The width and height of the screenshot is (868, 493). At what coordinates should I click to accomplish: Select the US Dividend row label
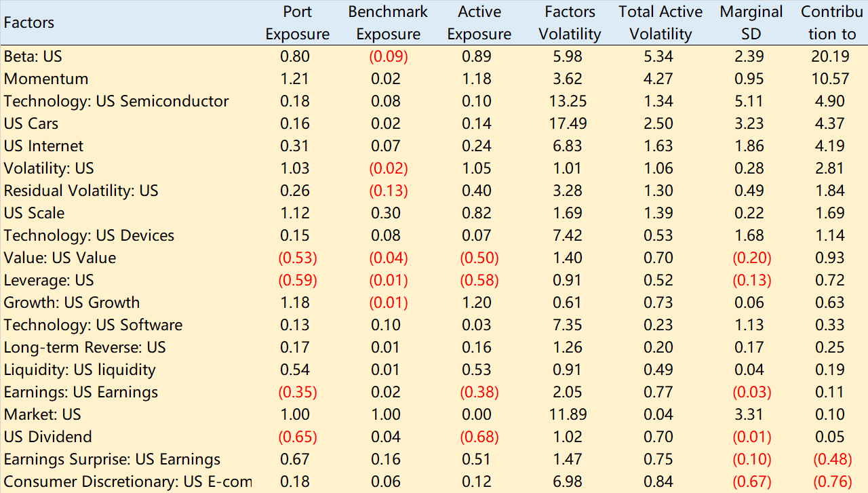(47, 437)
